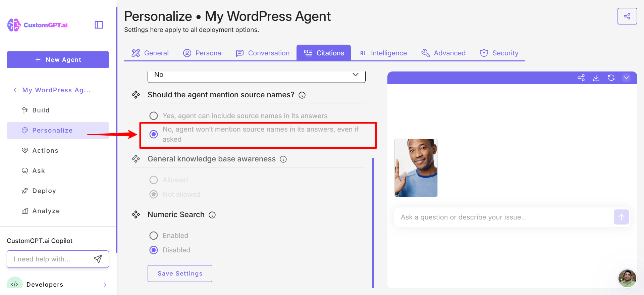Open the Security tab

(x=499, y=53)
